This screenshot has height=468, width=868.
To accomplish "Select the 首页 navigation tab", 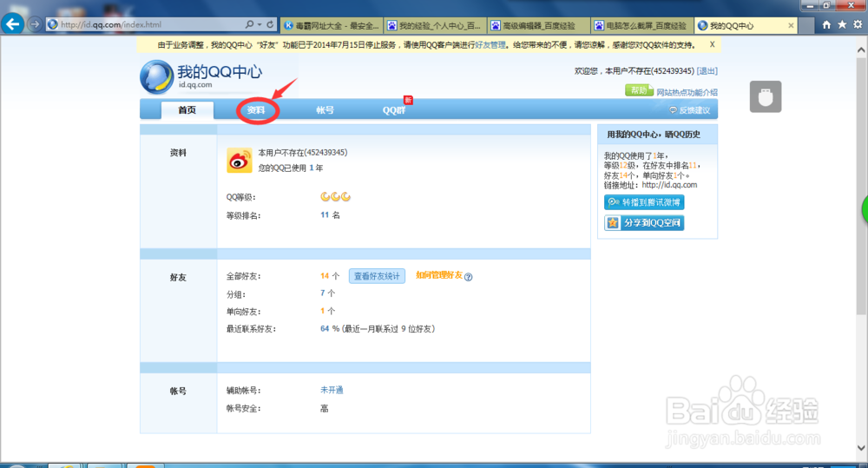I will click(x=187, y=109).
